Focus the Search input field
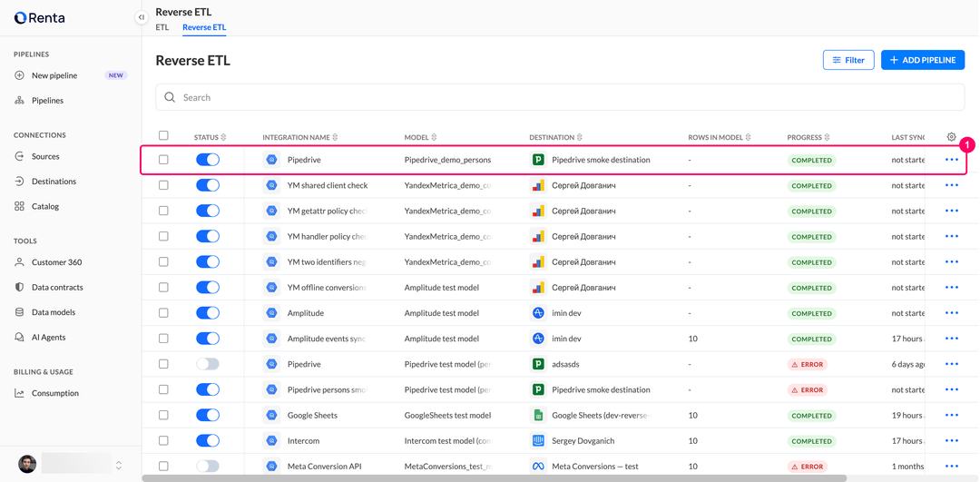 pos(560,97)
